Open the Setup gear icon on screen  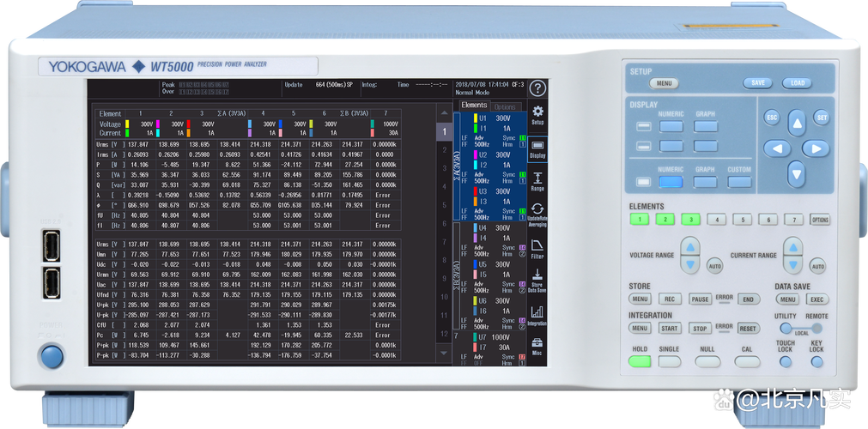coord(537,115)
